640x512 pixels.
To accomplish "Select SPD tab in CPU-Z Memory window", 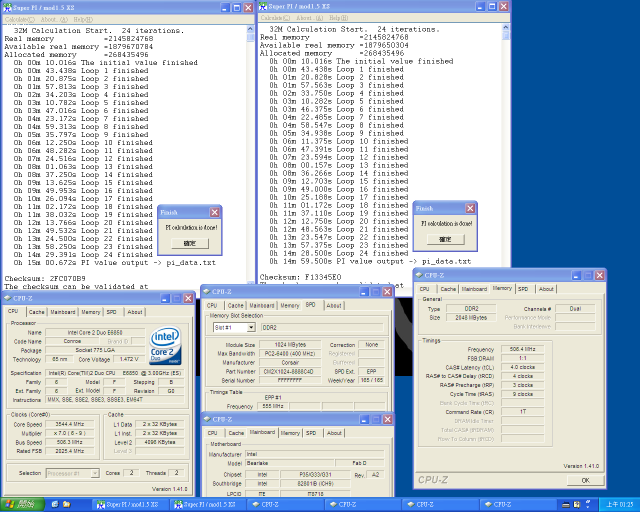I will pos(523,289).
